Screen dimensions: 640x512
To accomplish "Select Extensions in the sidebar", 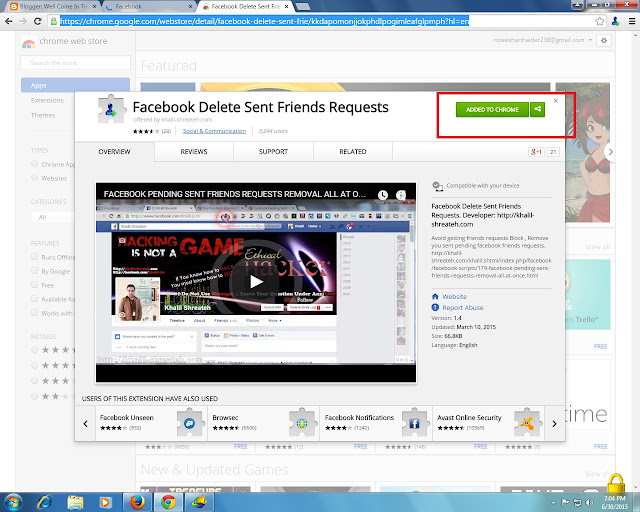I will pyautogui.click(x=47, y=100).
